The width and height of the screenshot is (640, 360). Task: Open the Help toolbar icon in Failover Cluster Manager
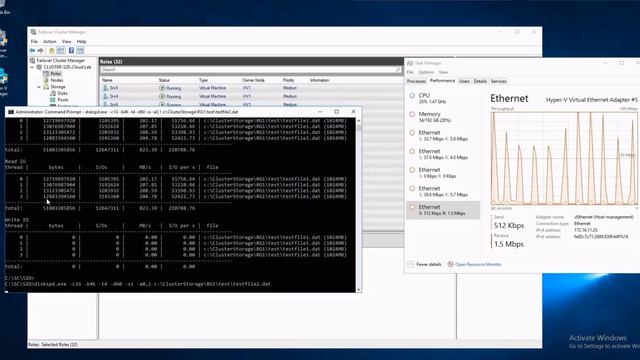pyautogui.click(x=71, y=51)
